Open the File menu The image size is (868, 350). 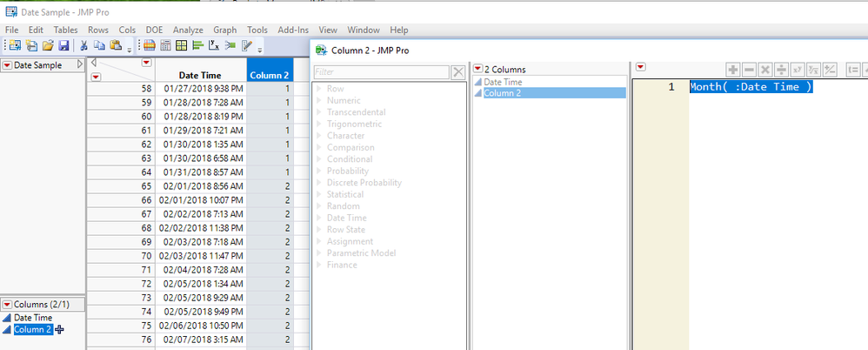[x=11, y=30]
